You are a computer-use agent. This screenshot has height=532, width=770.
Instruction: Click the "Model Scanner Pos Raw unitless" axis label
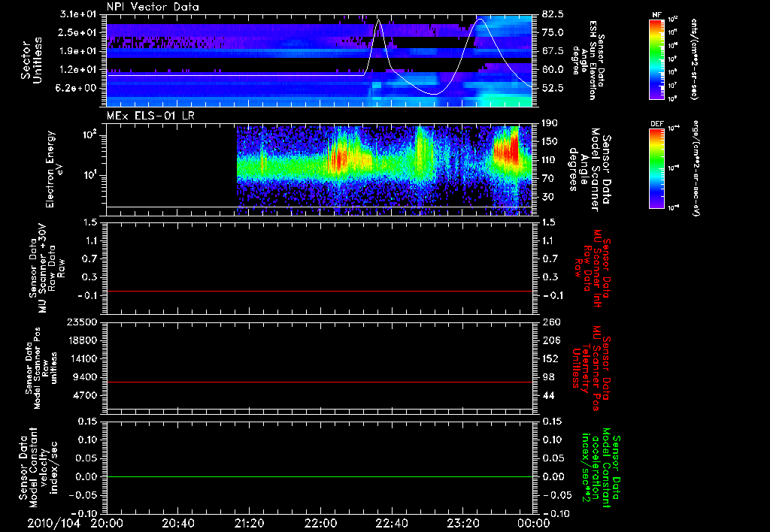(x=41, y=368)
